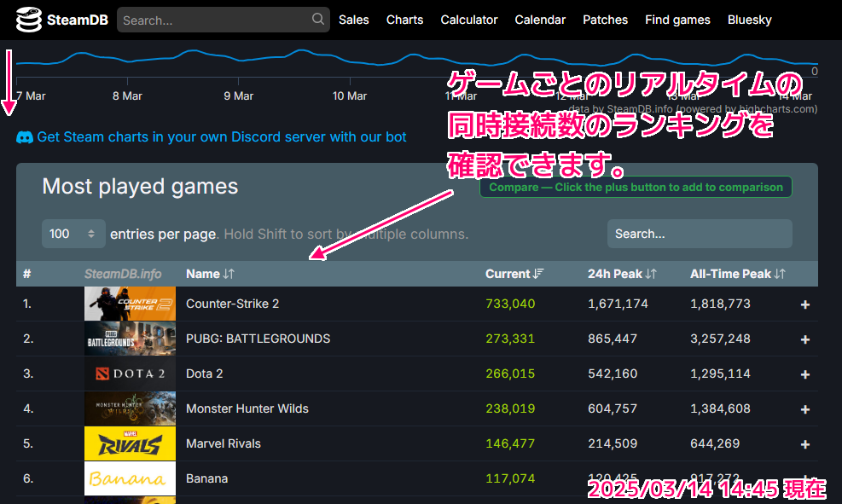Click the SteamDB home text link
The image size is (842, 504).
point(78,20)
